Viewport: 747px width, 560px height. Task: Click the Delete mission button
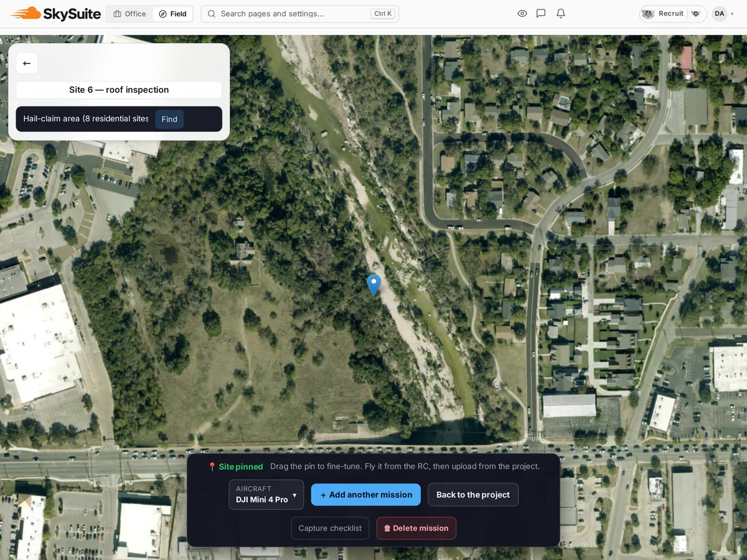(416, 528)
